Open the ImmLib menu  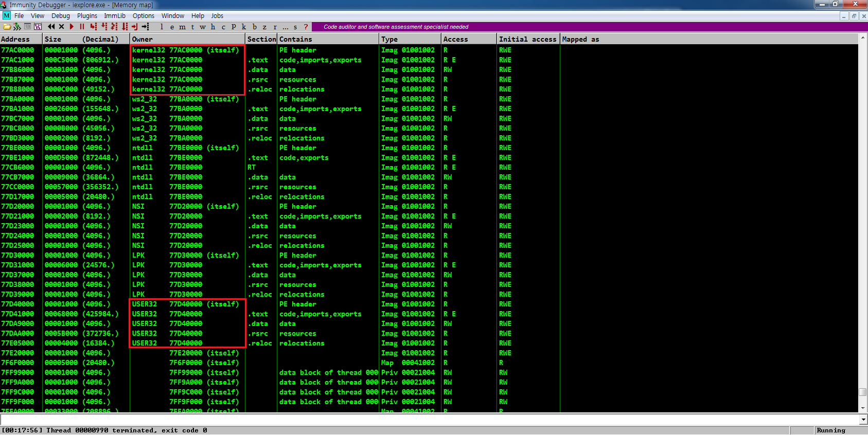tap(115, 16)
